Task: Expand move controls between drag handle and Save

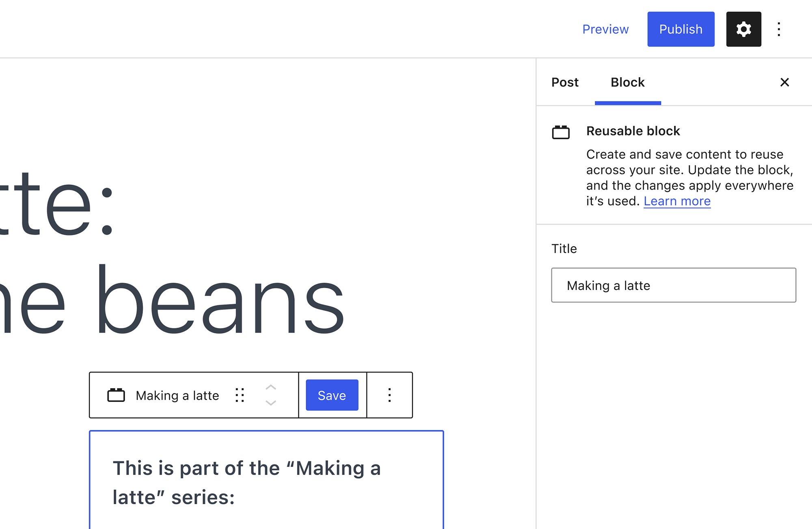Action: point(270,395)
